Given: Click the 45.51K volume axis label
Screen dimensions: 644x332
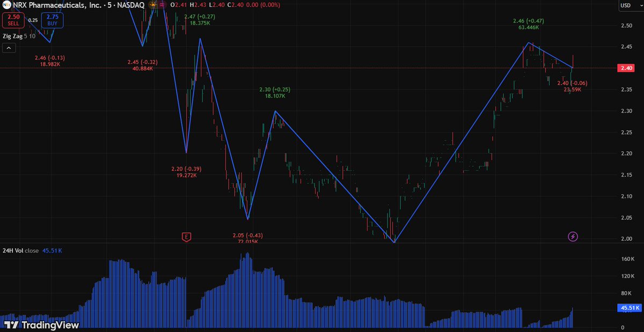Looking at the screenshot, I should [629, 308].
